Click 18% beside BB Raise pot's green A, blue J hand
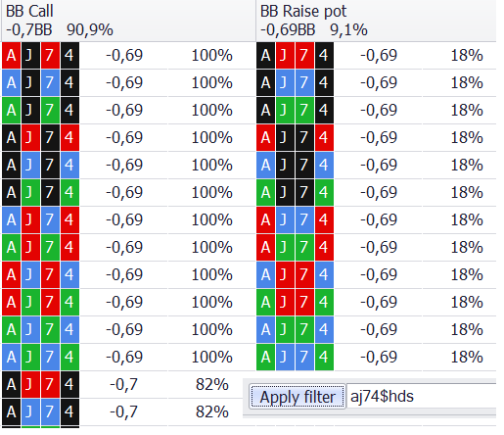Image resolution: width=504 pixels, height=435 pixels. (x=467, y=357)
